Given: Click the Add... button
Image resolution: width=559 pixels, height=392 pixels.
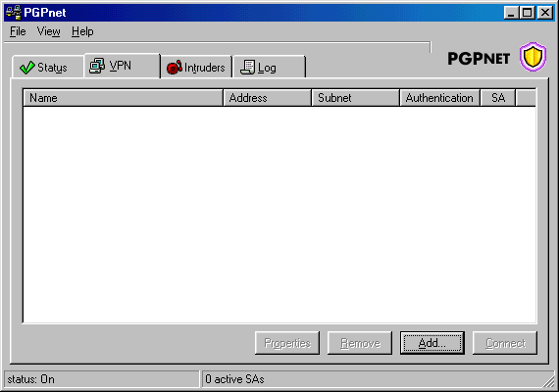Looking at the screenshot, I should (432, 343).
